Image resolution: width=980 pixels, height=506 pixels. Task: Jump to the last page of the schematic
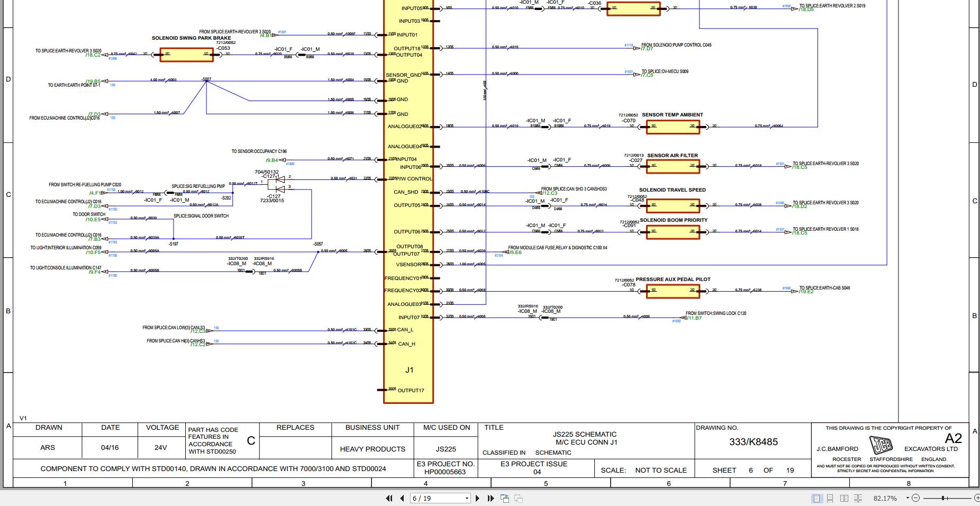click(489, 498)
